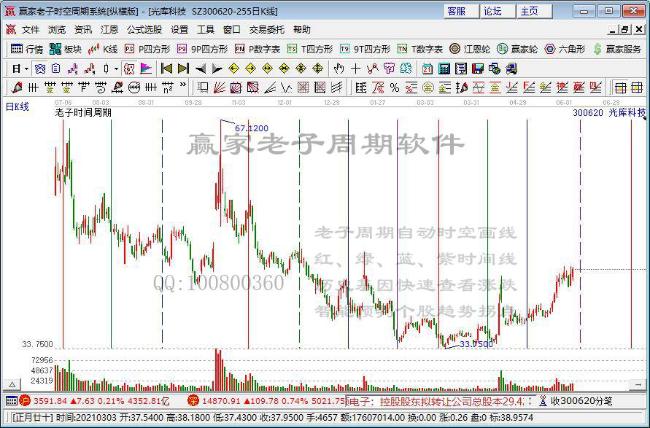Select the crosshair cursor tool

coord(355,69)
